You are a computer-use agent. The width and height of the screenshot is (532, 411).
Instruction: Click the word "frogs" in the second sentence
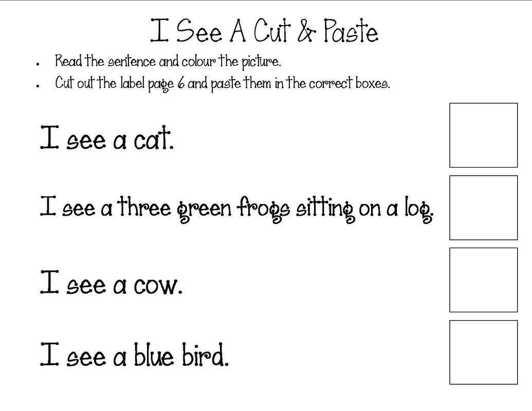264,210
